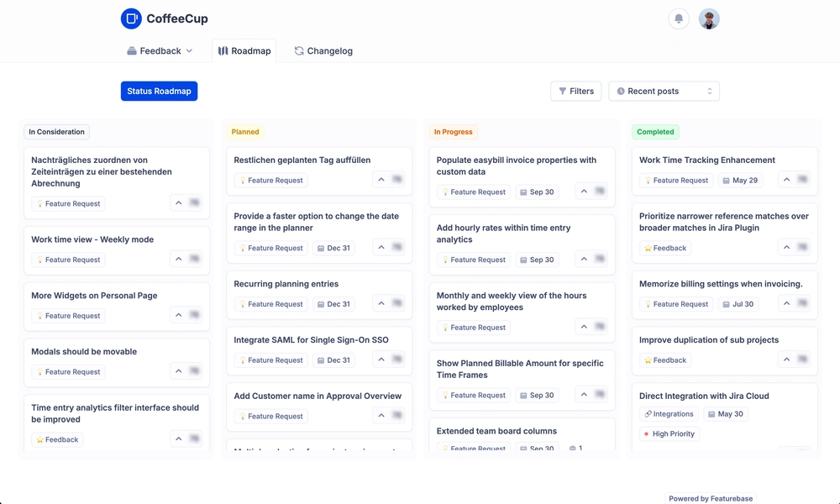This screenshot has width=840, height=504.
Task: Switch to the Roadmap tab
Action: (x=244, y=51)
